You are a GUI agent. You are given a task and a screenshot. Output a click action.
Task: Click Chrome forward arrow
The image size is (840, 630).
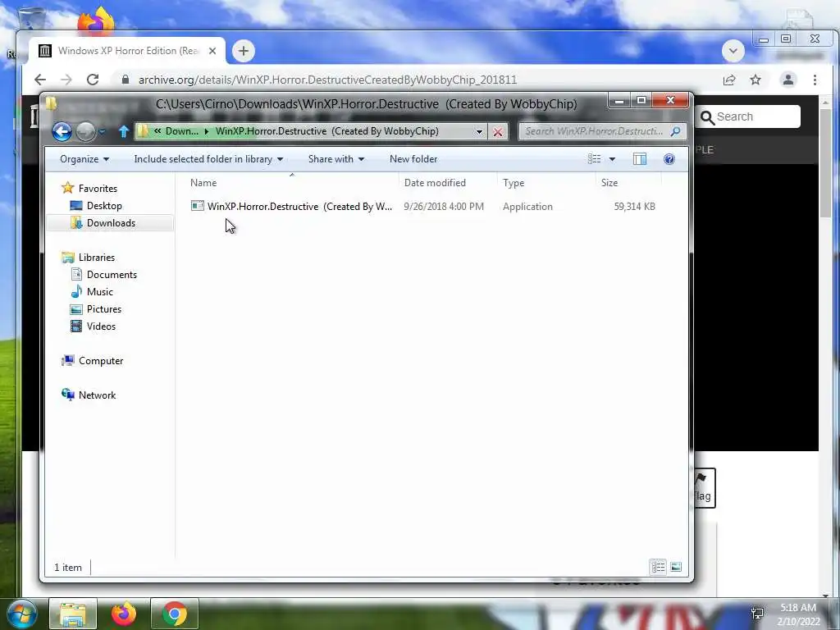click(x=66, y=80)
